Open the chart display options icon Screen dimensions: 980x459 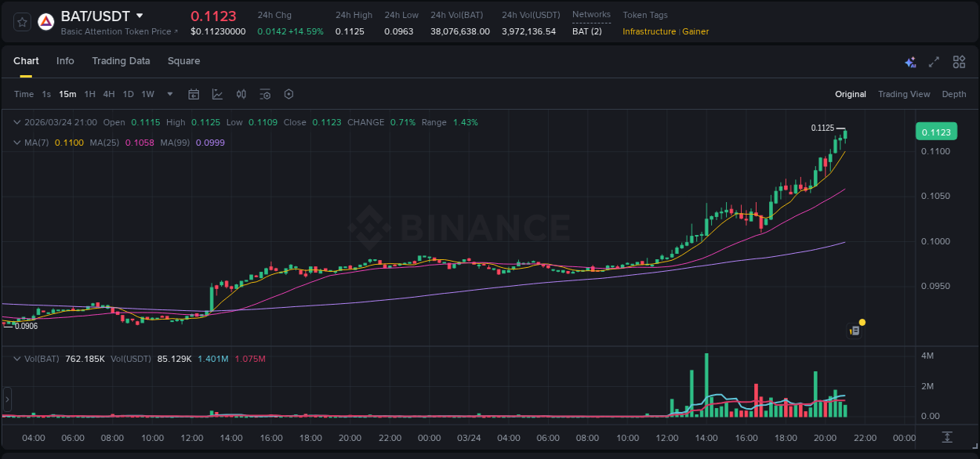[x=265, y=94]
